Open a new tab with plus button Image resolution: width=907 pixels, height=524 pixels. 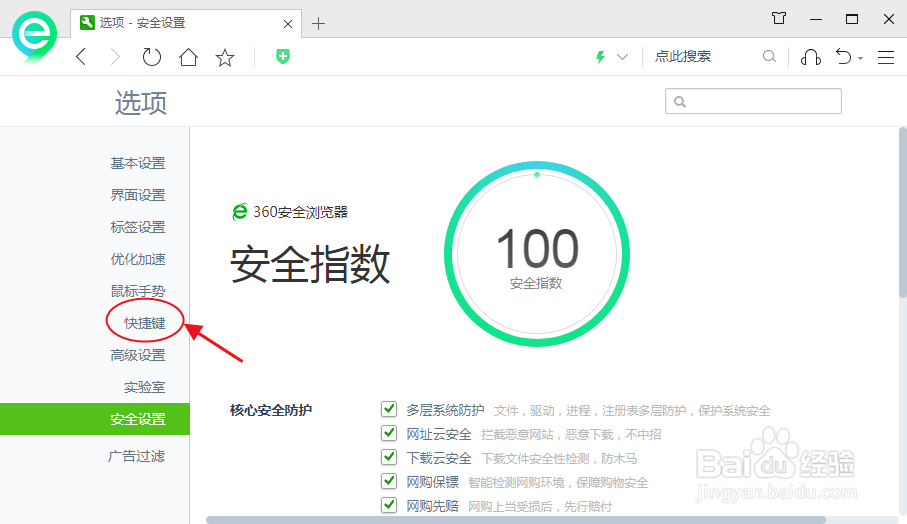[318, 24]
